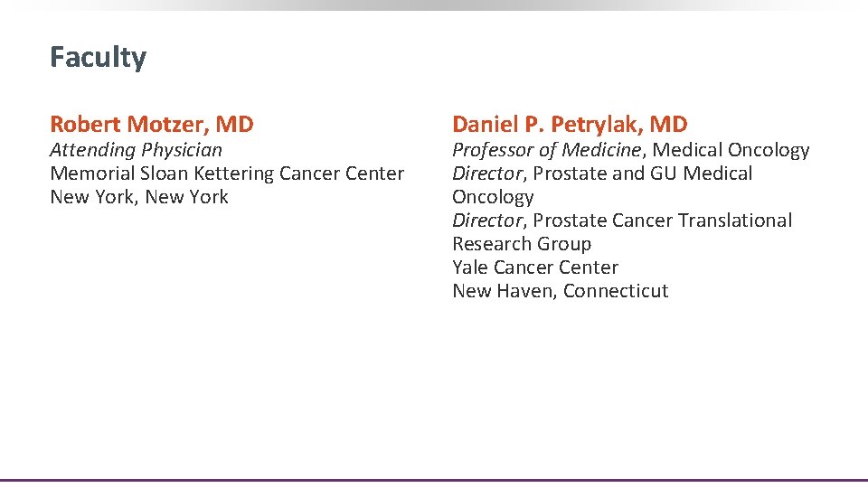868x488 pixels.
Task: Click the Research Group line
Action: click(522, 244)
